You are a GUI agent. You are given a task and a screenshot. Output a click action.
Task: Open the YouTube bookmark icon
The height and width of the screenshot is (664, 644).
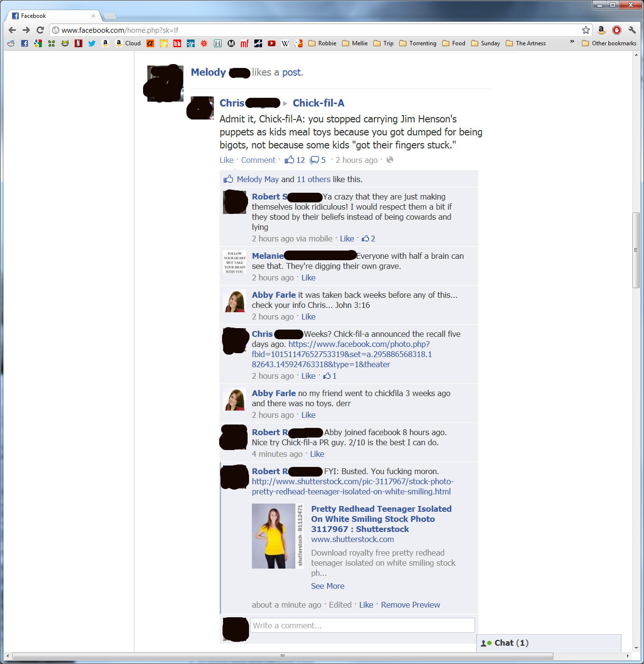tap(272, 43)
